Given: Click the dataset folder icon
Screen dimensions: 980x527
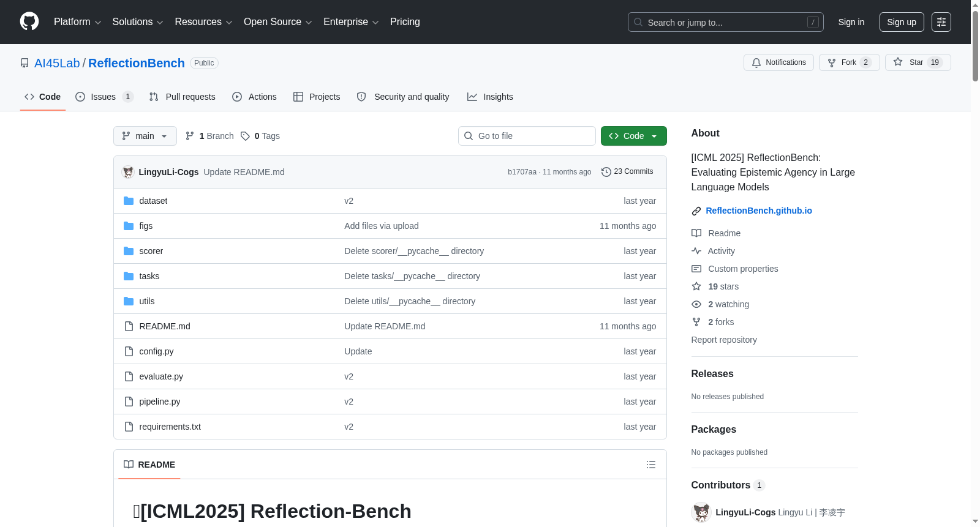Looking at the screenshot, I should (129, 201).
